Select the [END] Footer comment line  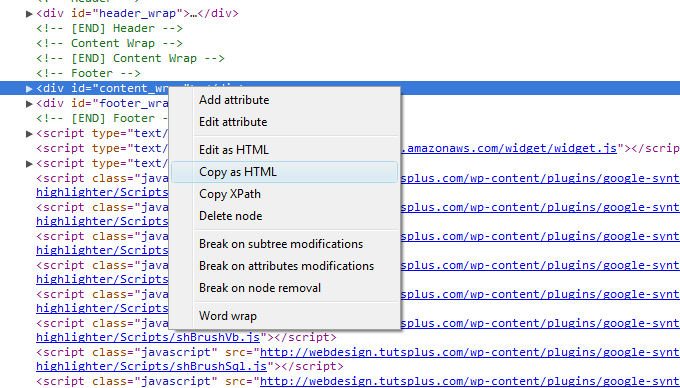tap(102, 118)
